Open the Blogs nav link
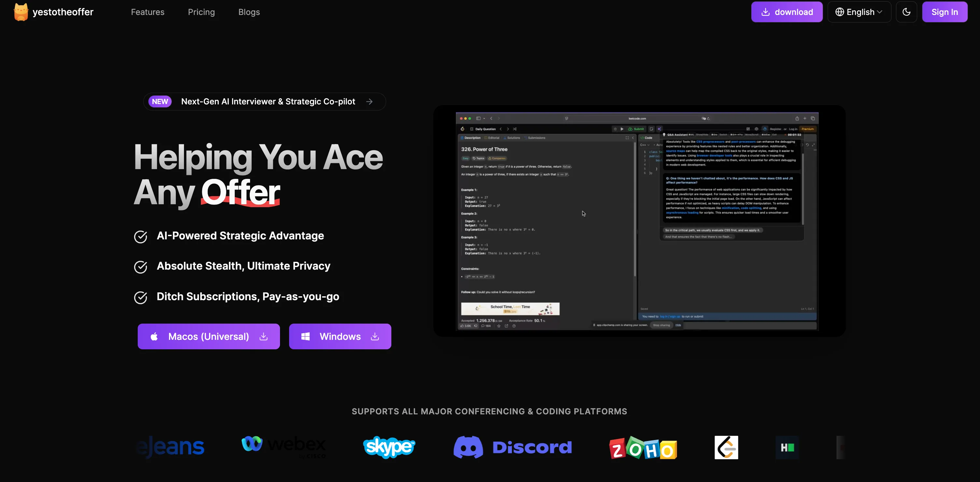 [249, 12]
